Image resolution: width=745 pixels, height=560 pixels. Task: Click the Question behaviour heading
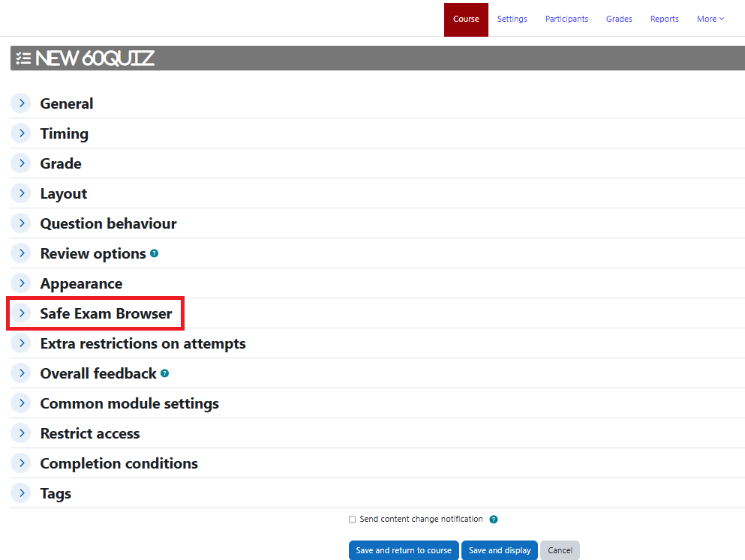click(108, 223)
